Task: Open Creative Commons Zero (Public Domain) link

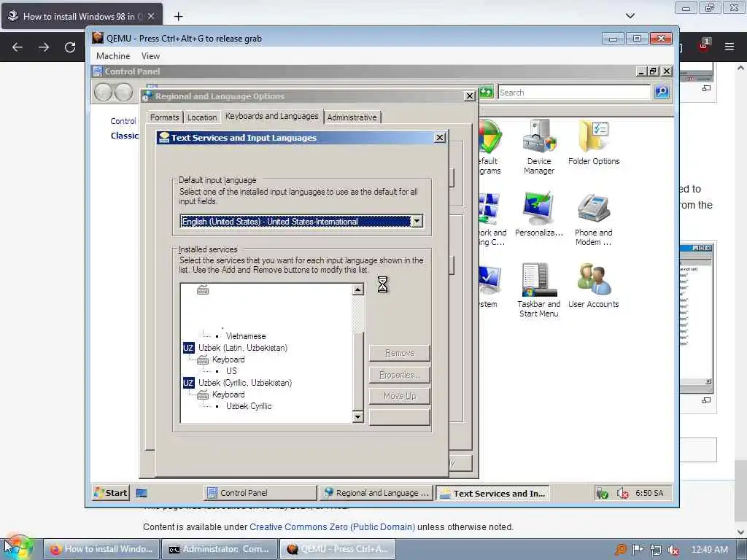Action: 332,526
